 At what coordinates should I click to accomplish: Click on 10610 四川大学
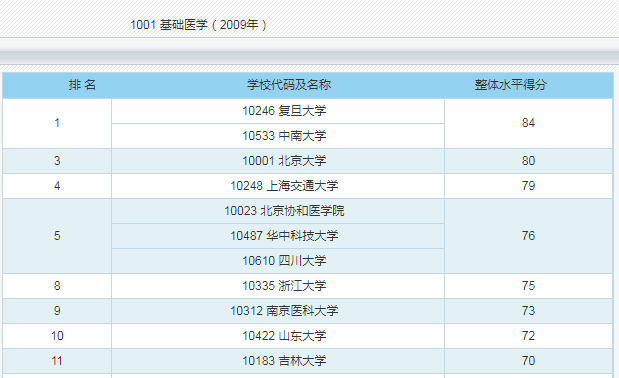[284, 261]
